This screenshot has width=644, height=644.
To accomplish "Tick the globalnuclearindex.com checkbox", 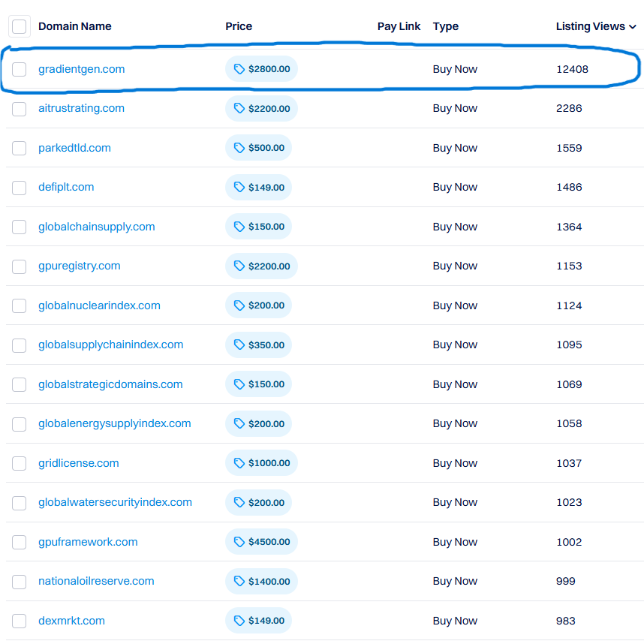I will pyautogui.click(x=20, y=305).
